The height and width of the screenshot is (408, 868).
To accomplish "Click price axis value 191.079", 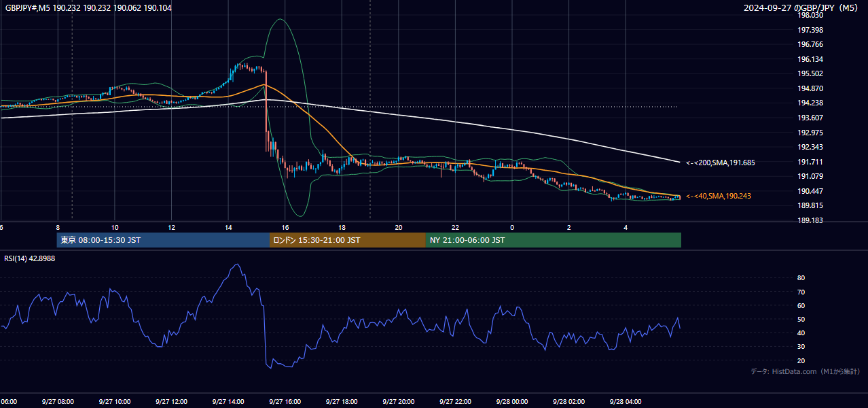I will pyautogui.click(x=810, y=176).
